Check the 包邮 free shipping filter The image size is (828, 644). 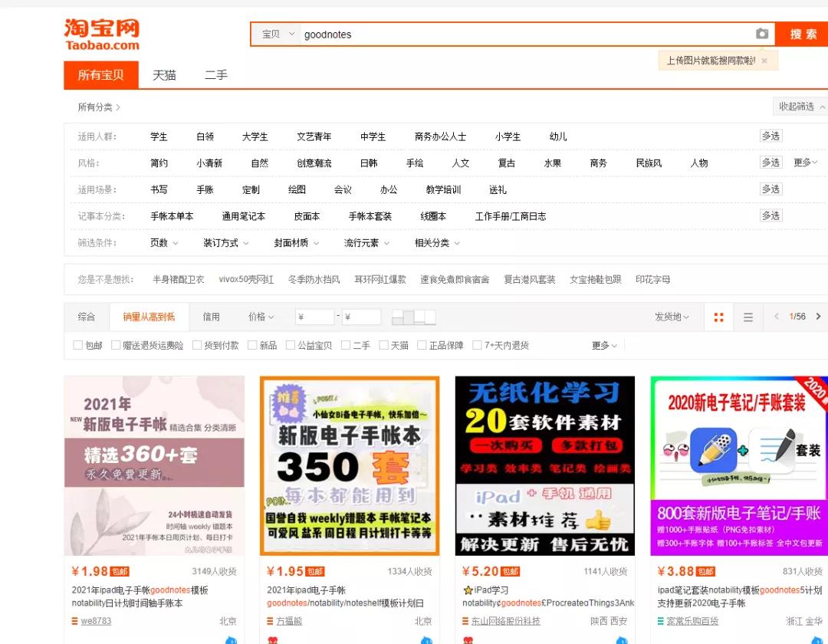(77, 345)
